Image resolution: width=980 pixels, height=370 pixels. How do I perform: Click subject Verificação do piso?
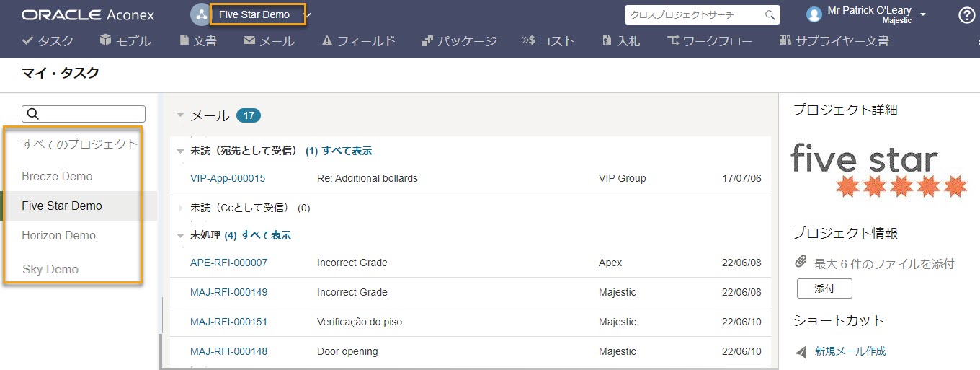360,322
